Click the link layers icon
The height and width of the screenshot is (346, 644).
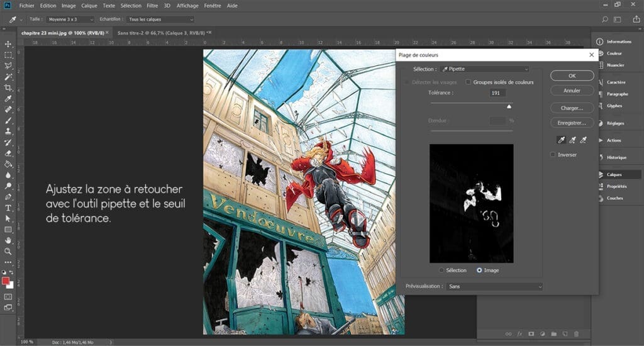(508, 334)
